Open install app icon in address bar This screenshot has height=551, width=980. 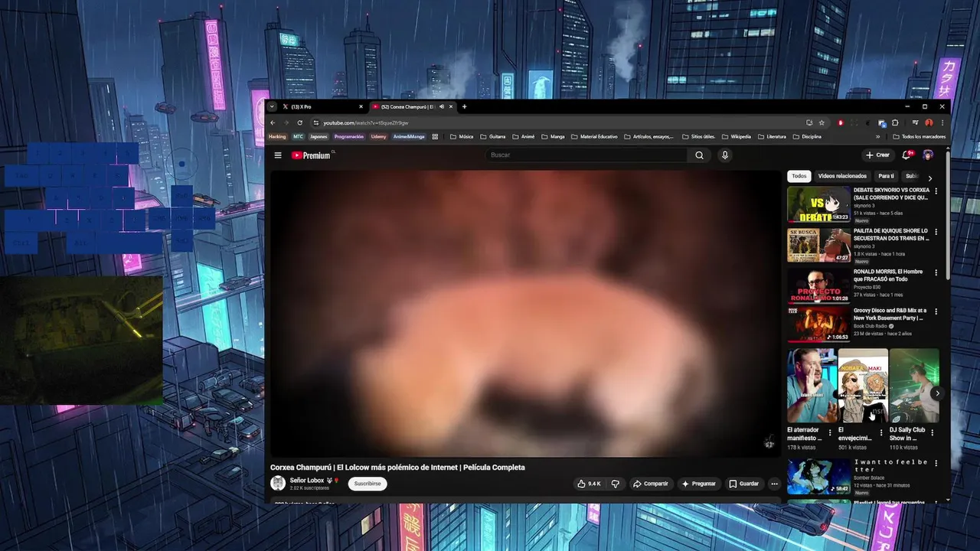tap(809, 122)
